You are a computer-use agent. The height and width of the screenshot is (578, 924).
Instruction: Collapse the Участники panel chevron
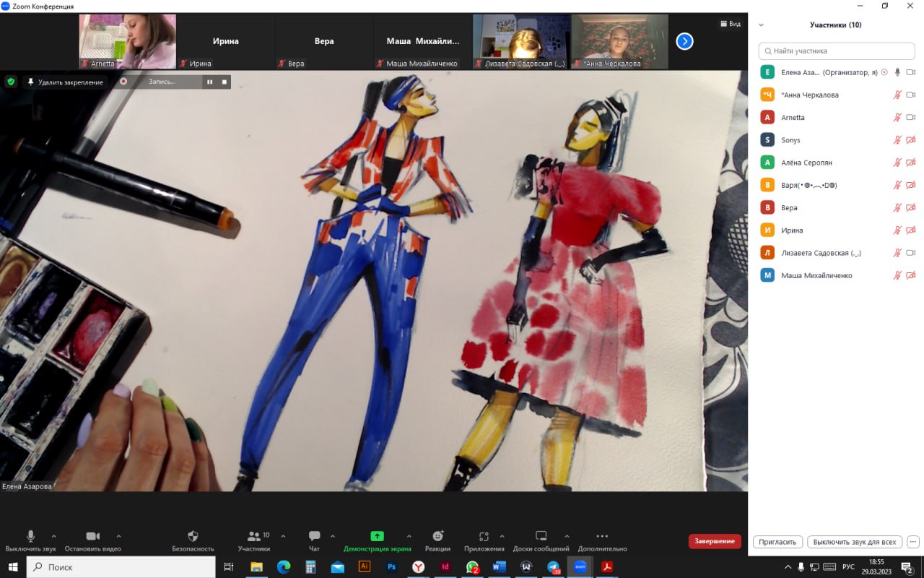[x=761, y=25]
